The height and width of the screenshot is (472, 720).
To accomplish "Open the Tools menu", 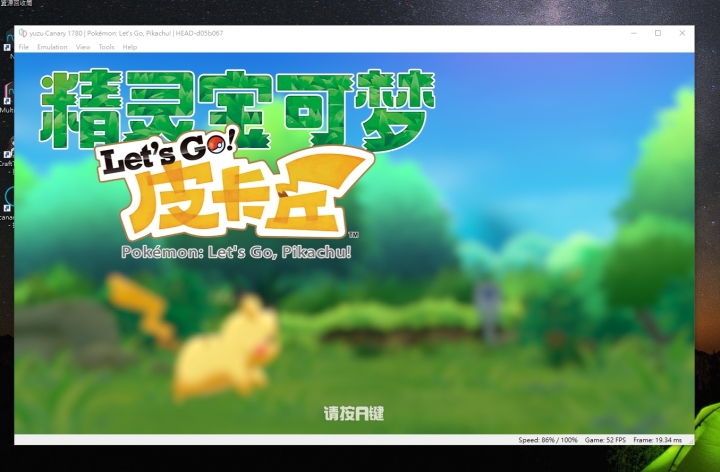I will [107, 47].
